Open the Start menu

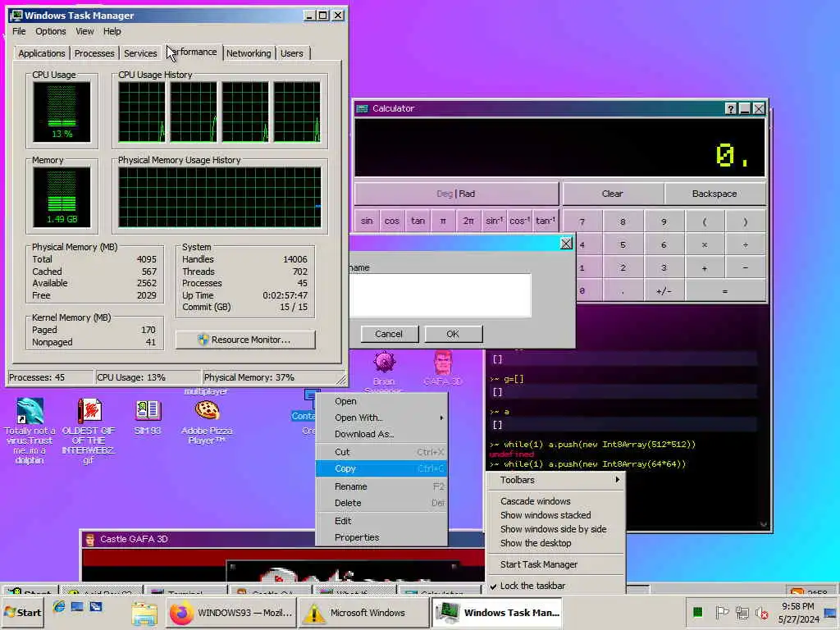(x=22, y=612)
